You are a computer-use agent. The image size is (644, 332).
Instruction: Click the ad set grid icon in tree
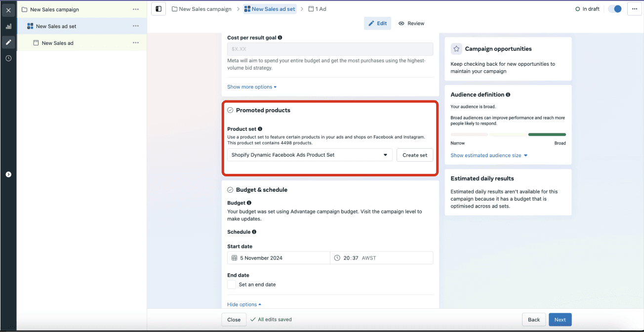point(30,26)
